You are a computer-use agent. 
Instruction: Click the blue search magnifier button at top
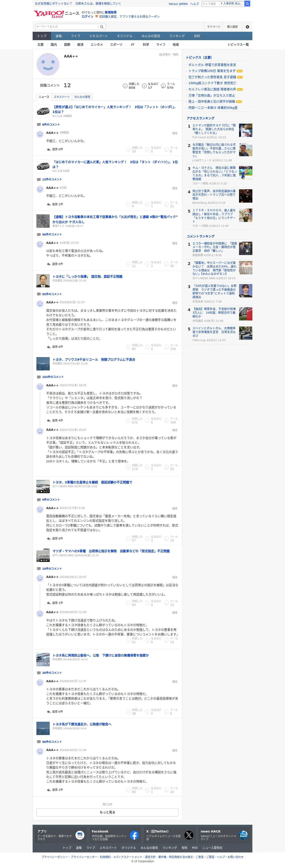247,4
